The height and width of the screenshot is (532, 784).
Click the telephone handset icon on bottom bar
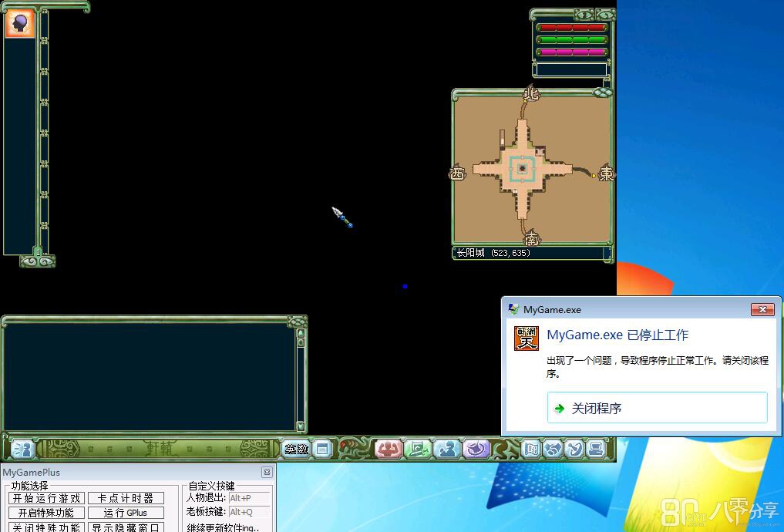click(x=574, y=449)
